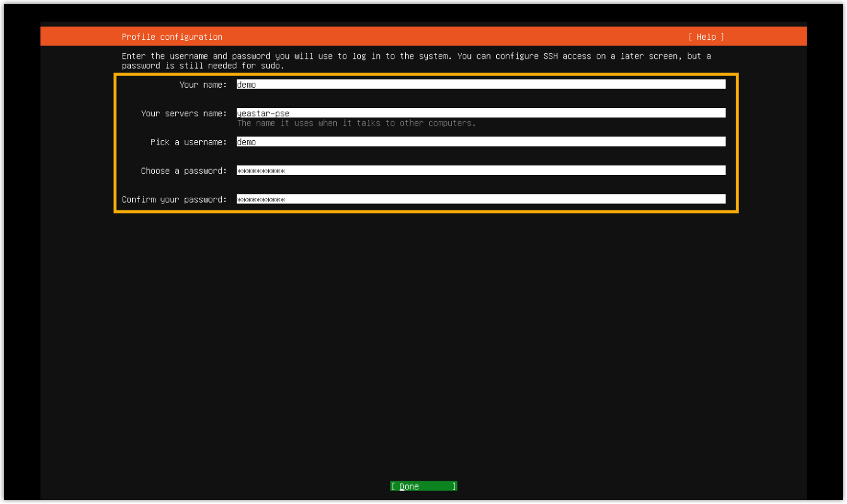
Task: Click the 'Your name:' label
Action: tap(202, 85)
